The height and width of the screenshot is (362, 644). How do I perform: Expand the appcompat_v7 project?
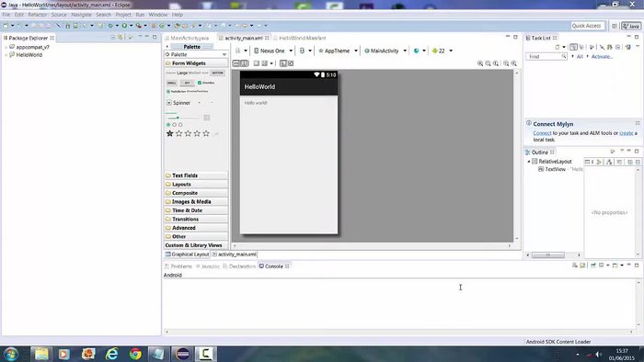(x=6, y=47)
